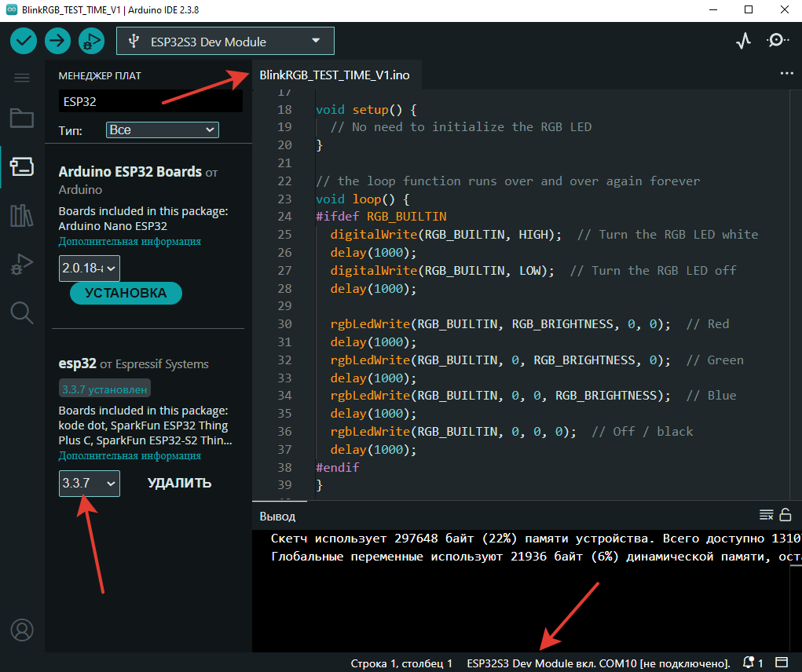This screenshot has width=802, height=672.
Task: Clear the output with the lines icon
Action: point(766,515)
